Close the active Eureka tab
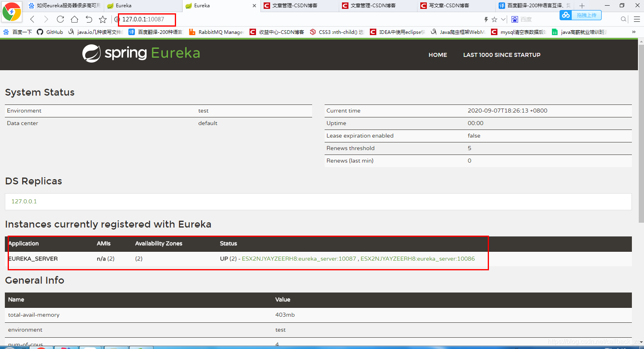Viewport: 644px width, 349px height. [x=254, y=6]
